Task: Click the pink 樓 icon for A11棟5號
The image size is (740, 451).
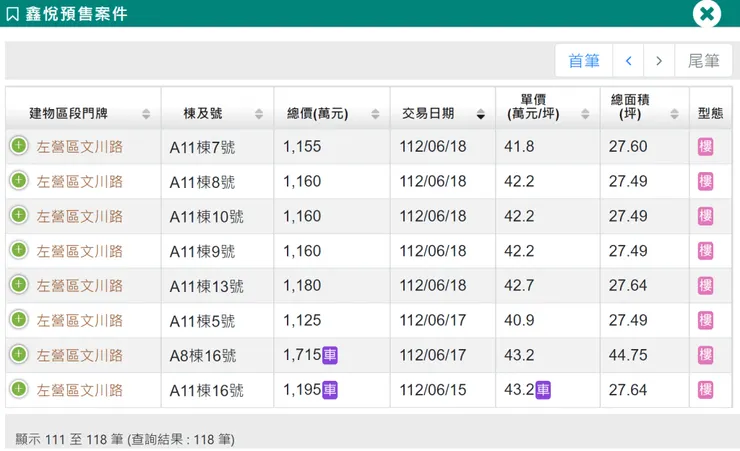Action: coord(706,321)
